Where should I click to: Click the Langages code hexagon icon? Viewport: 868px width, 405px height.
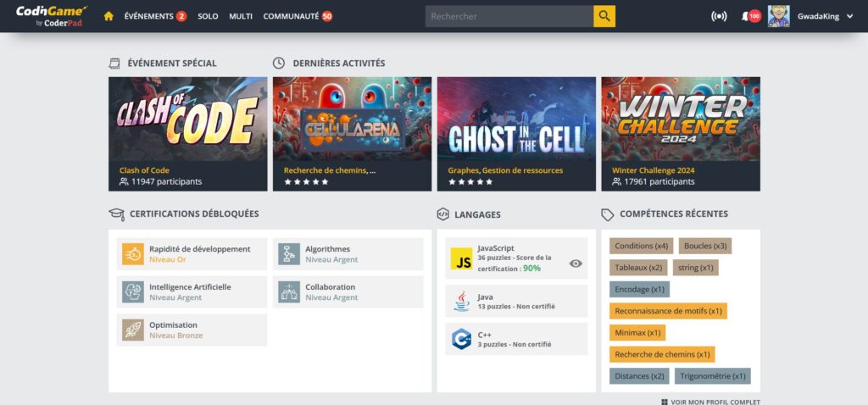click(x=442, y=214)
